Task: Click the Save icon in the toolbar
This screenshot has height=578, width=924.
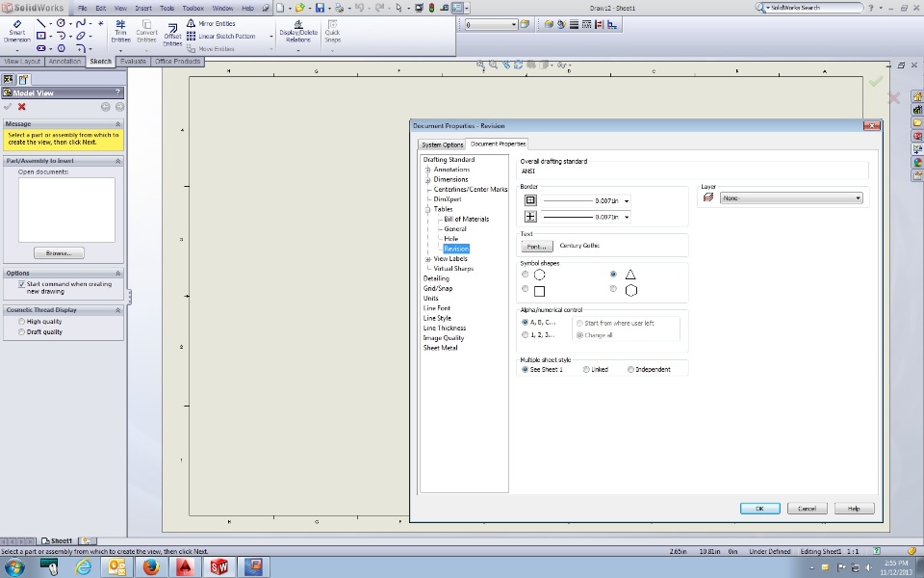Action: [320, 9]
